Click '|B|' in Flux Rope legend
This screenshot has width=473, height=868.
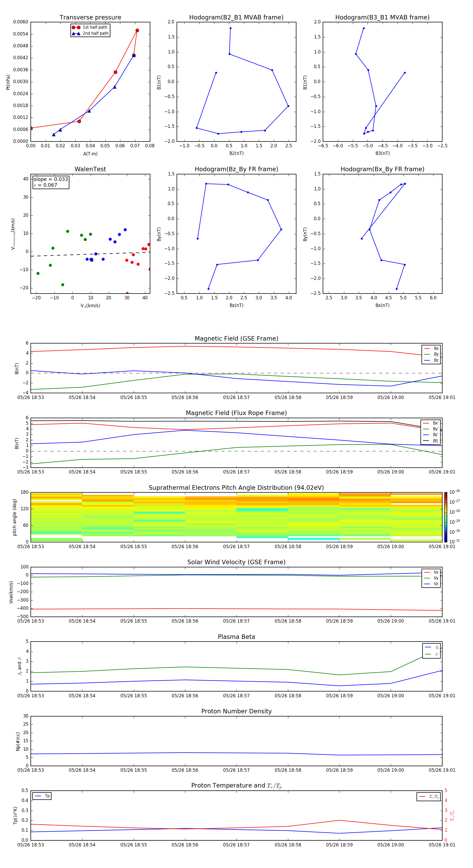tap(431, 441)
